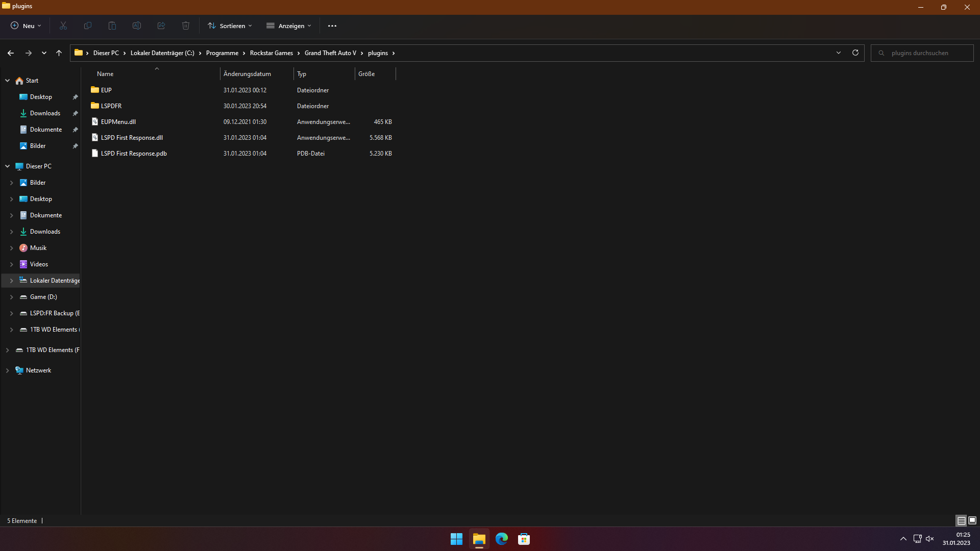Screen dimensions: 980x551
Task: Click the Cut scissors icon in toolbar
Action: click(63, 26)
